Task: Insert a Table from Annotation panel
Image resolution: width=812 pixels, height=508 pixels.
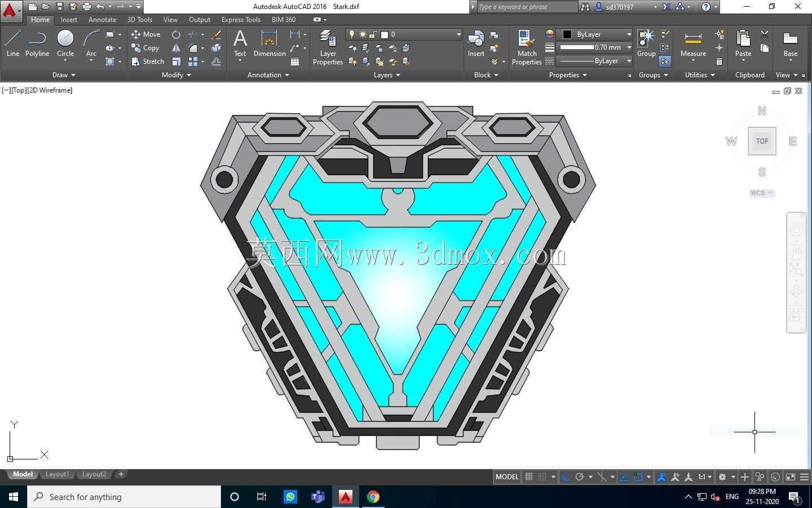Action: tap(295, 62)
